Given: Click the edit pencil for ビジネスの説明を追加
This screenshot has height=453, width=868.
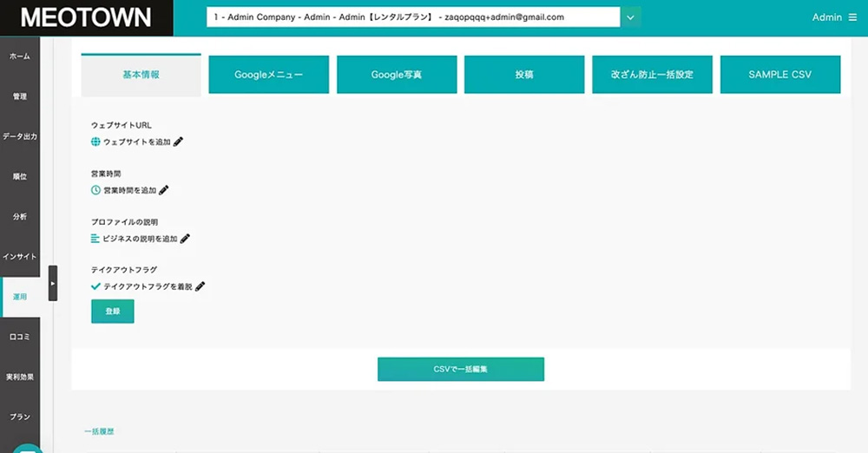Looking at the screenshot, I should (185, 239).
